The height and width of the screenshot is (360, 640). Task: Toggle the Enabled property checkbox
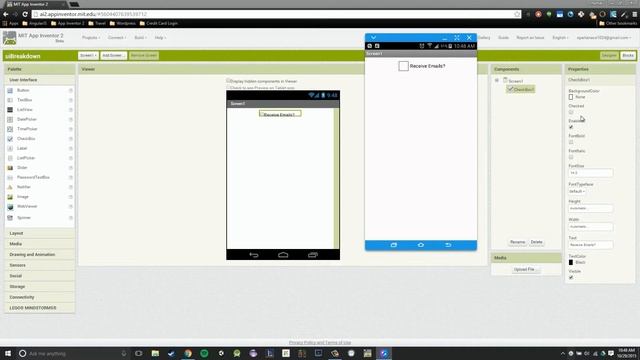pos(571,127)
